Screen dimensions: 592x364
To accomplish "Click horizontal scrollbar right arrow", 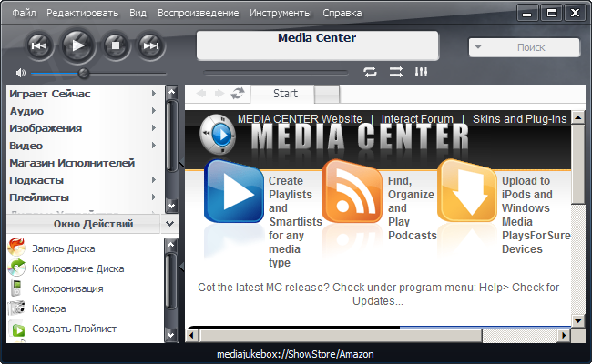I will [564, 335].
